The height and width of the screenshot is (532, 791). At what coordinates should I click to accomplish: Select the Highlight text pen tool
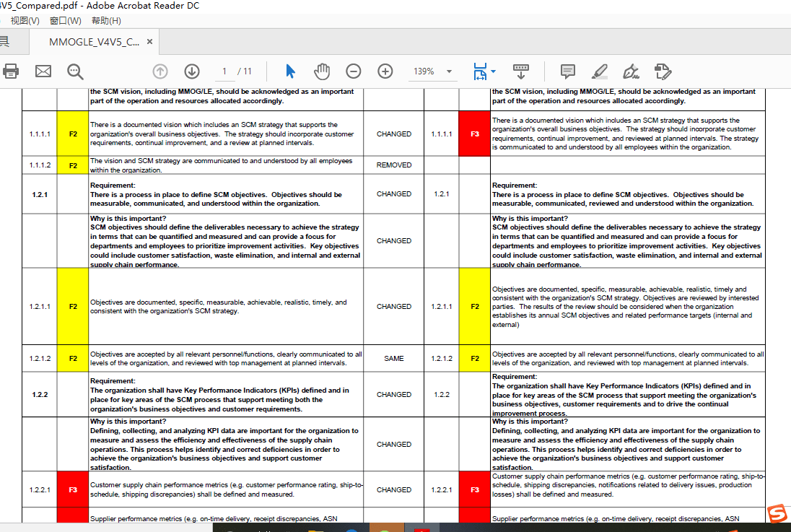click(x=599, y=71)
